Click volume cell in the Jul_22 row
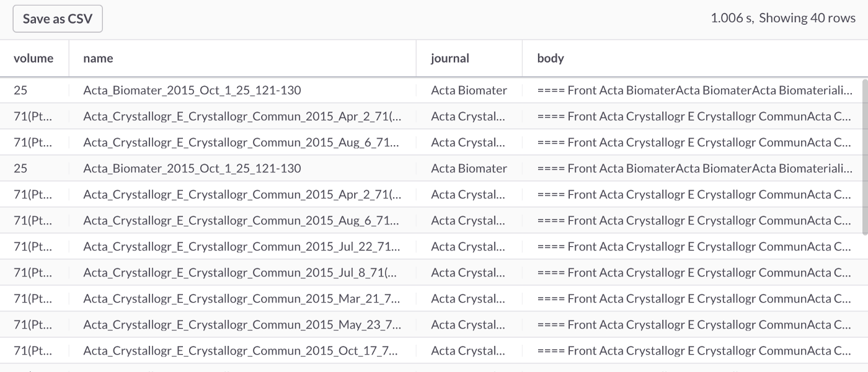Viewport: 868px width, 372px height. 33,246
